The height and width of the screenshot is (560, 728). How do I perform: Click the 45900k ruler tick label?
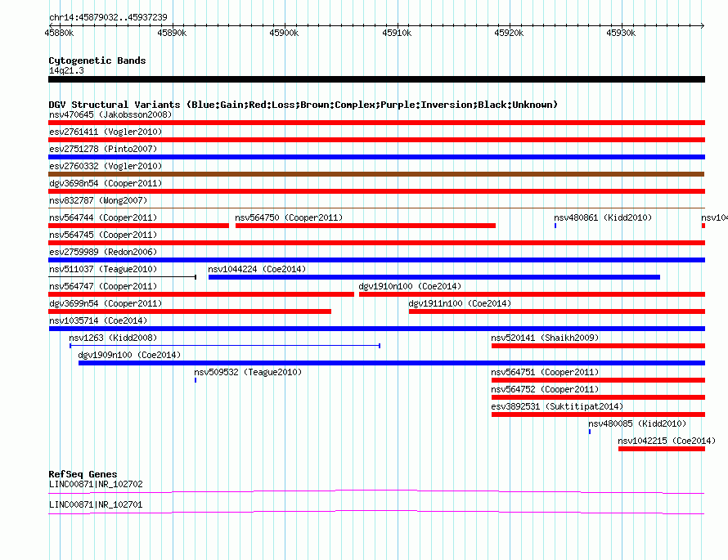click(x=284, y=33)
